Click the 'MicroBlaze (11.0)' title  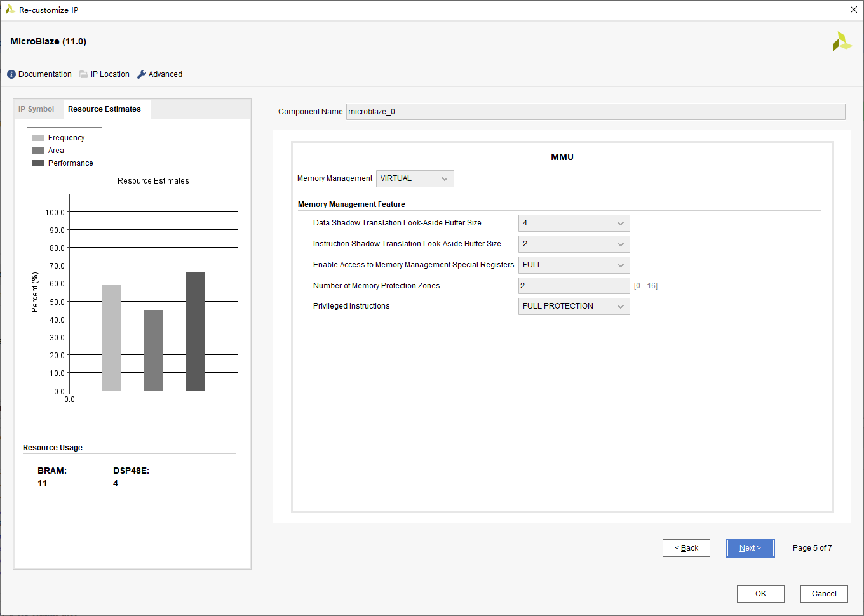pos(48,41)
